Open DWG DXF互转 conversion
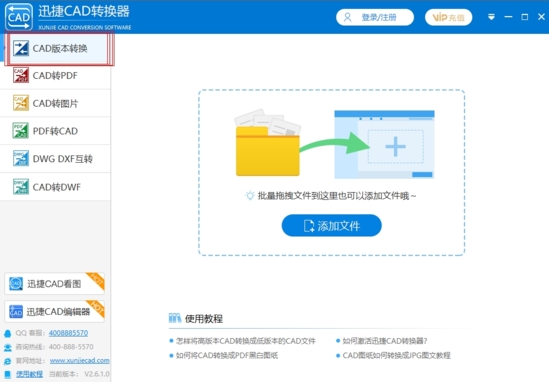The image size is (549, 382). (x=55, y=159)
